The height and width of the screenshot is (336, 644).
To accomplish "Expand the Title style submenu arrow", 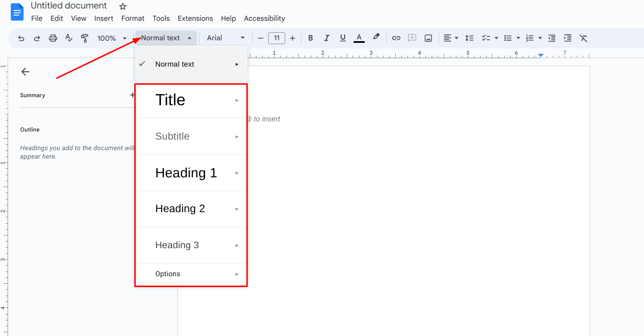I will pyautogui.click(x=237, y=101).
